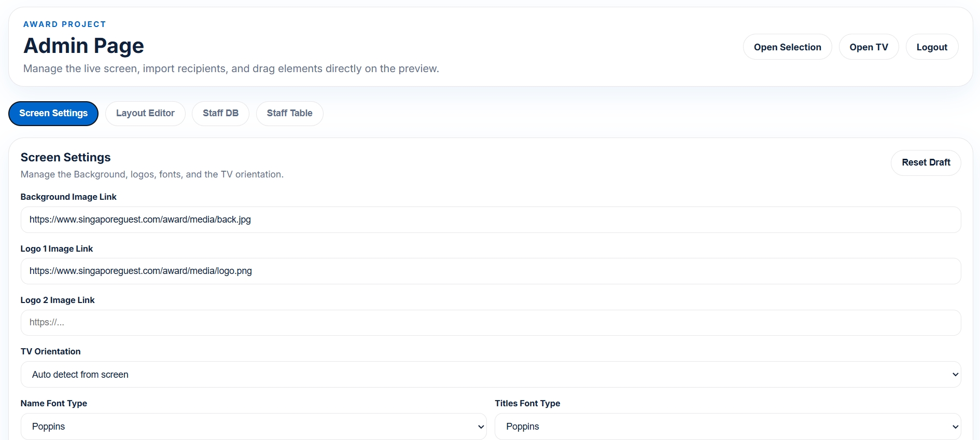Image resolution: width=980 pixels, height=440 pixels.
Task: Open the Titles Font Type dropdown
Action: tap(727, 427)
